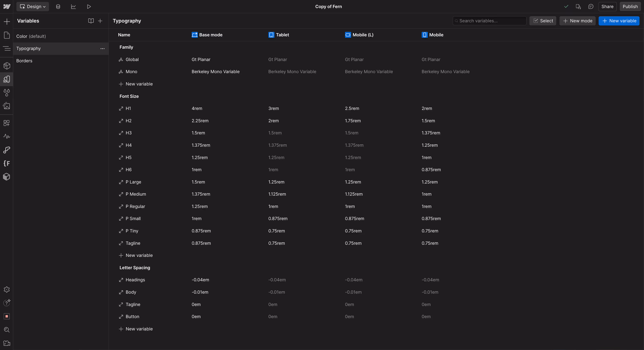Screen dimensions: 644x350
Task: Click the New mode button
Action: coord(577,21)
